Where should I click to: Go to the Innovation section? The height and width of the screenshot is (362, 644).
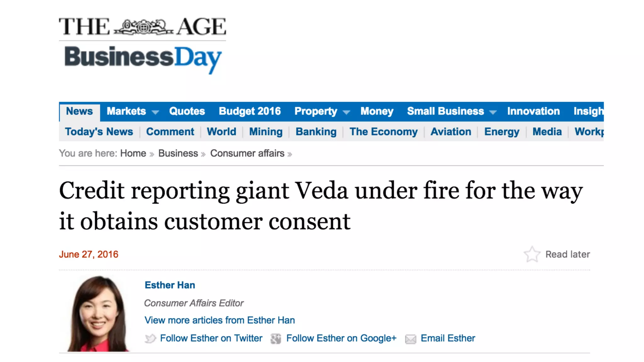(533, 111)
